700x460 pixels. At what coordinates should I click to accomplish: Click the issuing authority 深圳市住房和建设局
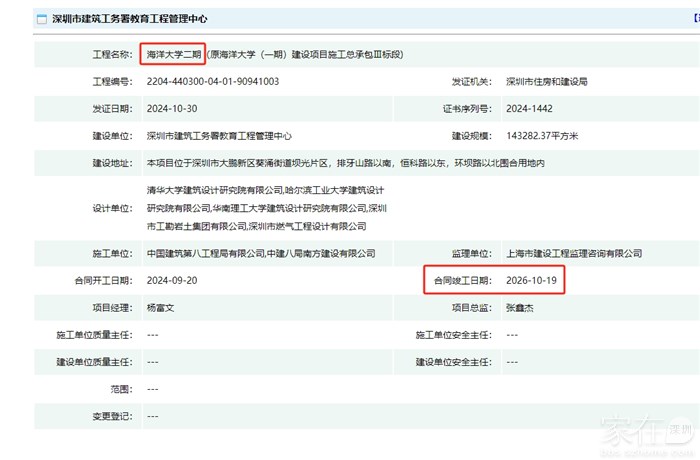coord(547,82)
